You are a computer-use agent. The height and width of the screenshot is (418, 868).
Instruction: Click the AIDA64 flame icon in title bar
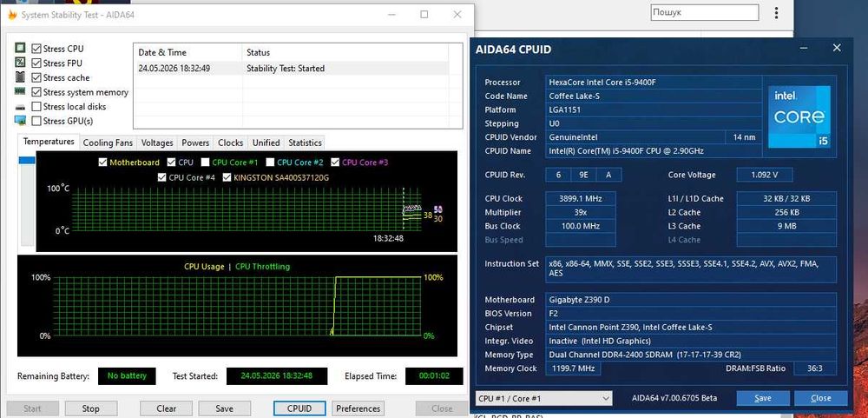click(11, 15)
